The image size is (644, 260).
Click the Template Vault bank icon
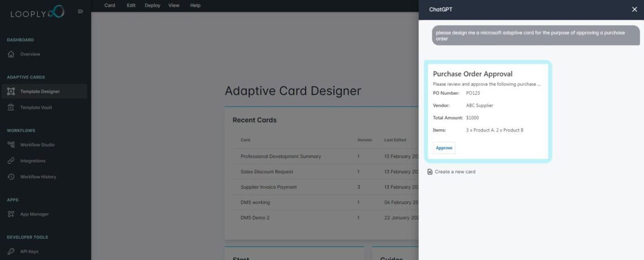tap(11, 108)
